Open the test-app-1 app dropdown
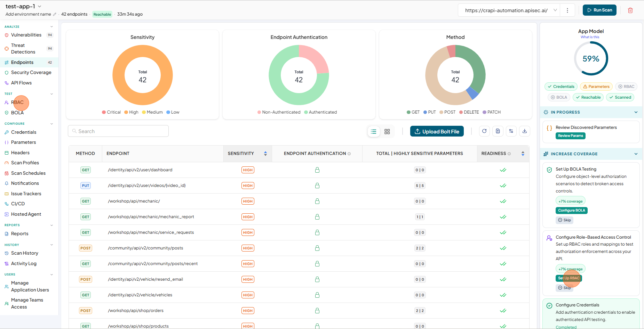 23,6
